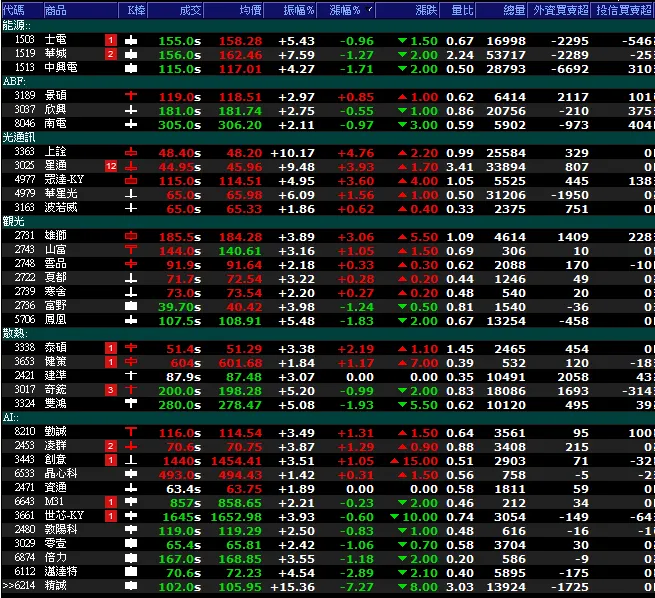Select stock name 南電

point(56,124)
